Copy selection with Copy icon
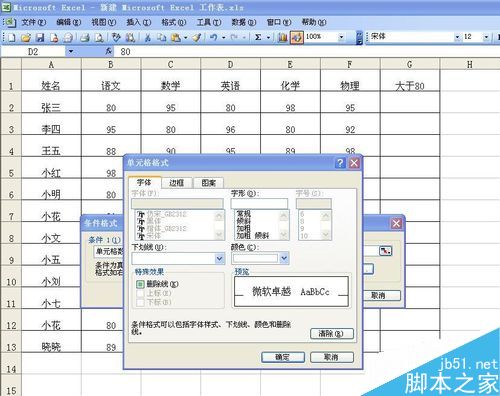This screenshot has height=396, width=500. coord(162,38)
